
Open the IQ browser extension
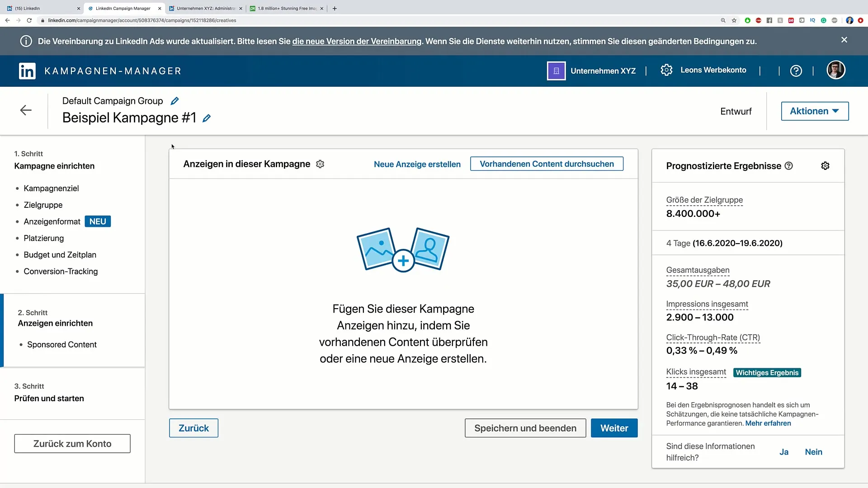click(x=812, y=20)
